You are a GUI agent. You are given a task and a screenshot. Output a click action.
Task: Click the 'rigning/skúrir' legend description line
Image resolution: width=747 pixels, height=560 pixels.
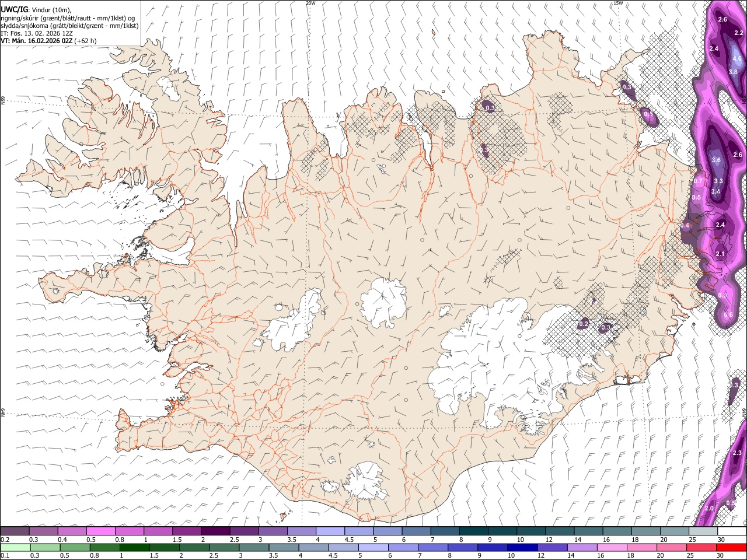tap(68, 18)
